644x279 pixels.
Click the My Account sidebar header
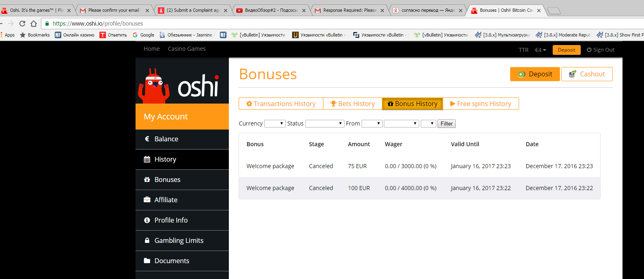[182, 117]
